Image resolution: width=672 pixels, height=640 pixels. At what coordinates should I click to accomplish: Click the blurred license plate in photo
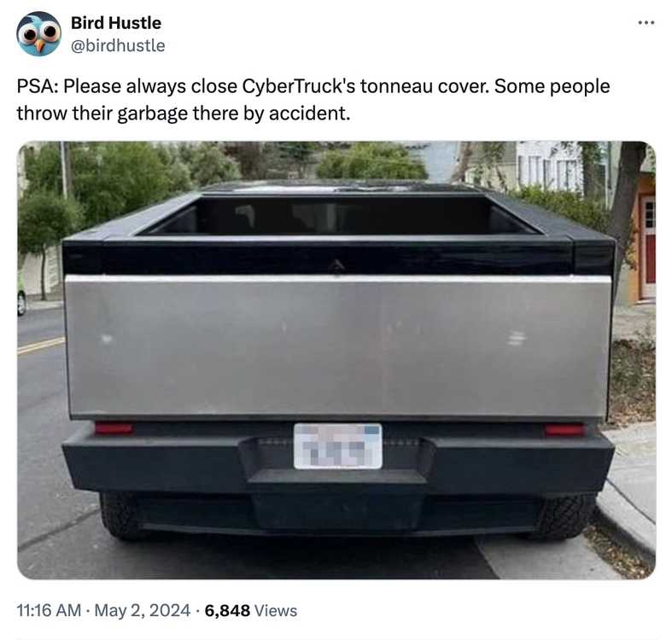pos(338,445)
